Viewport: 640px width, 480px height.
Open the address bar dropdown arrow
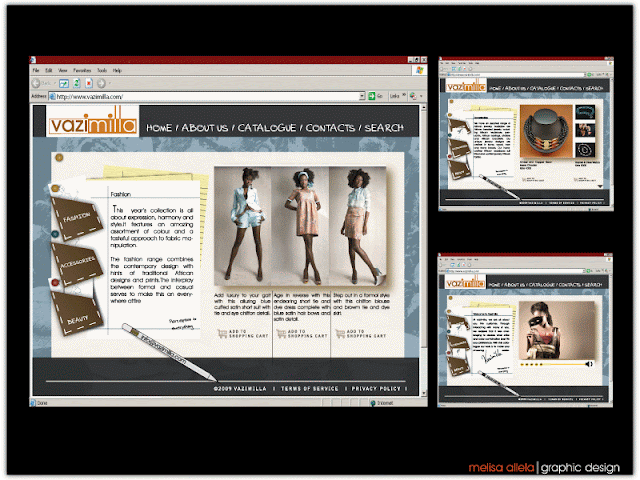pyautogui.click(x=362, y=96)
